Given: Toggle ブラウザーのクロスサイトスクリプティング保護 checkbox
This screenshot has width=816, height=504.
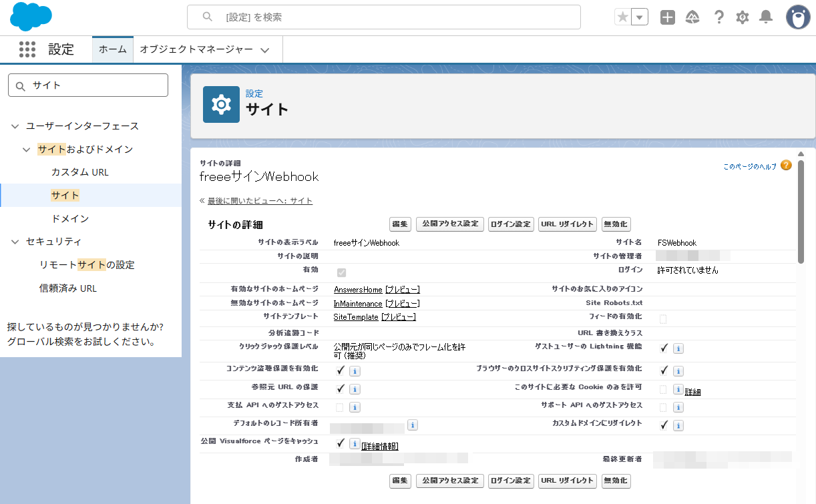Looking at the screenshot, I should click(x=664, y=370).
